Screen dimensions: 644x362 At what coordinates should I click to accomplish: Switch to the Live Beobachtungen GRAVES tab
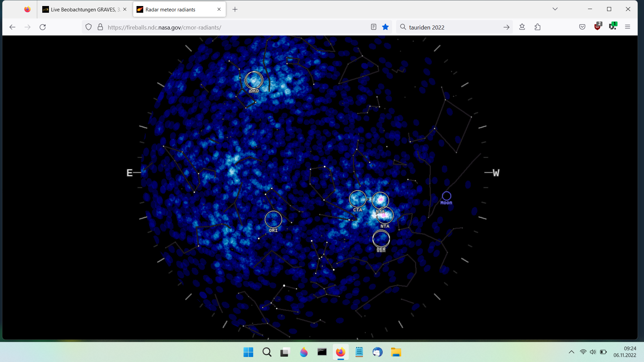point(84,9)
